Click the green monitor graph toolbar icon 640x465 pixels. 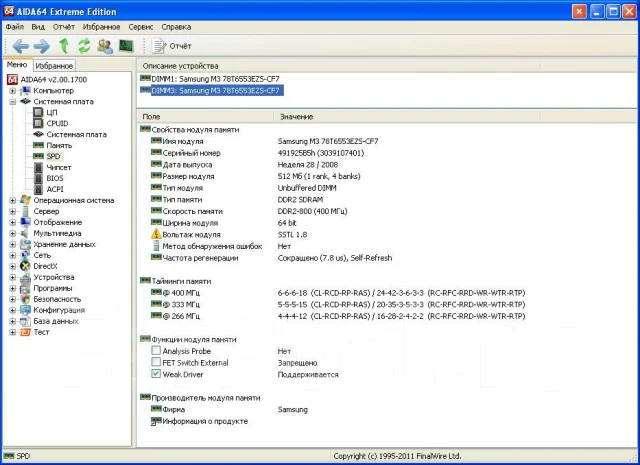[127, 46]
